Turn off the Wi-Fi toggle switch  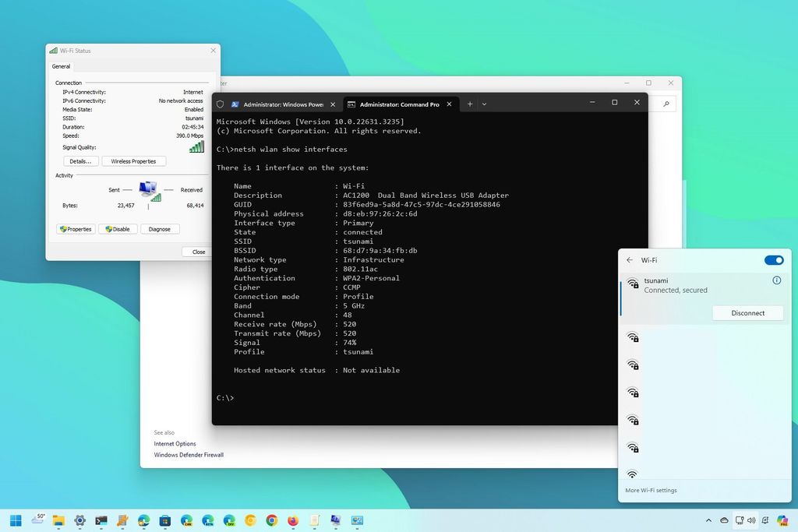pyautogui.click(x=773, y=260)
